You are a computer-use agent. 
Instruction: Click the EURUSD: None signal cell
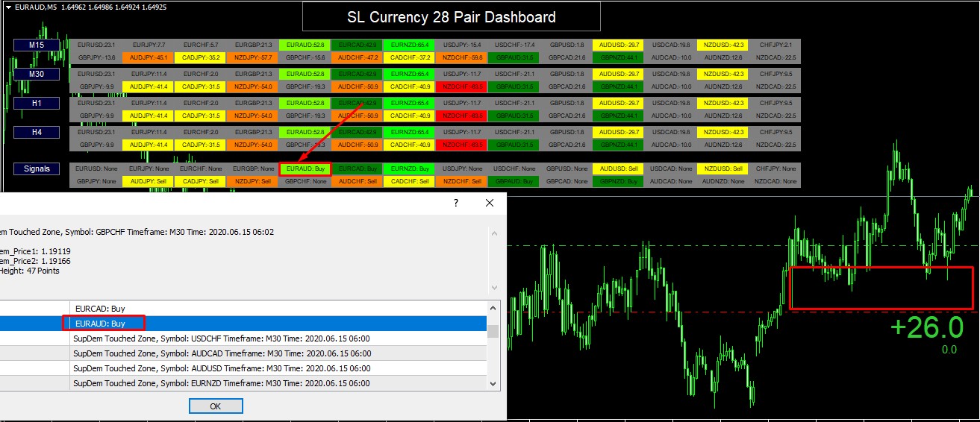(x=96, y=169)
